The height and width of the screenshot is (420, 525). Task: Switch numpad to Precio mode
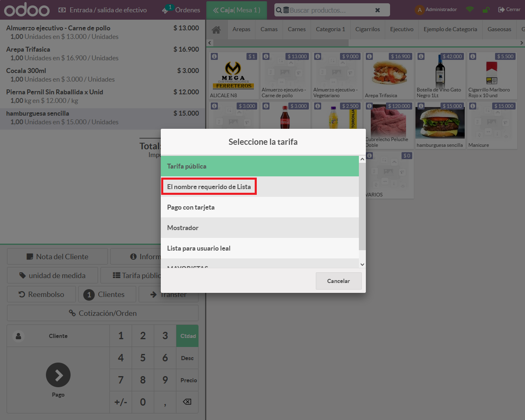pos(188,380)
